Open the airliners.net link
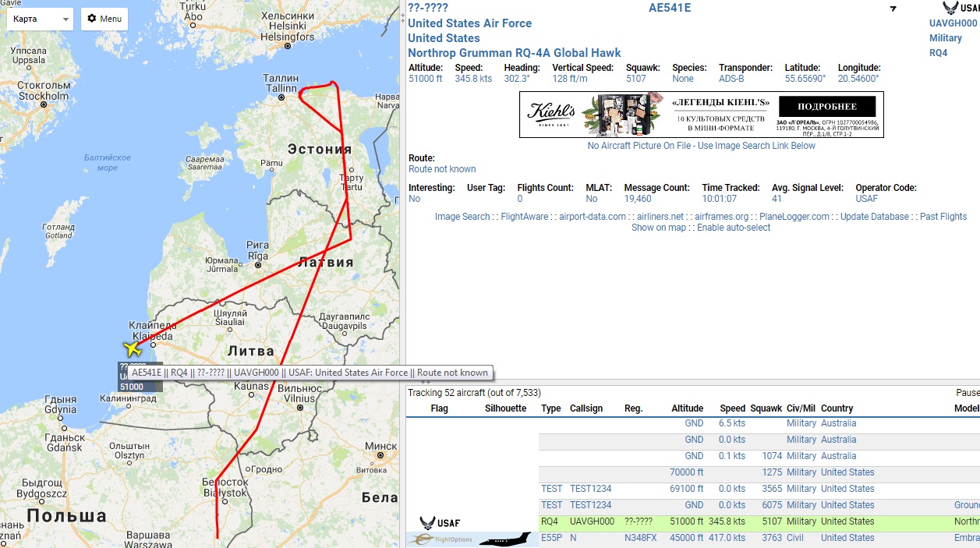 coord(660,217)
